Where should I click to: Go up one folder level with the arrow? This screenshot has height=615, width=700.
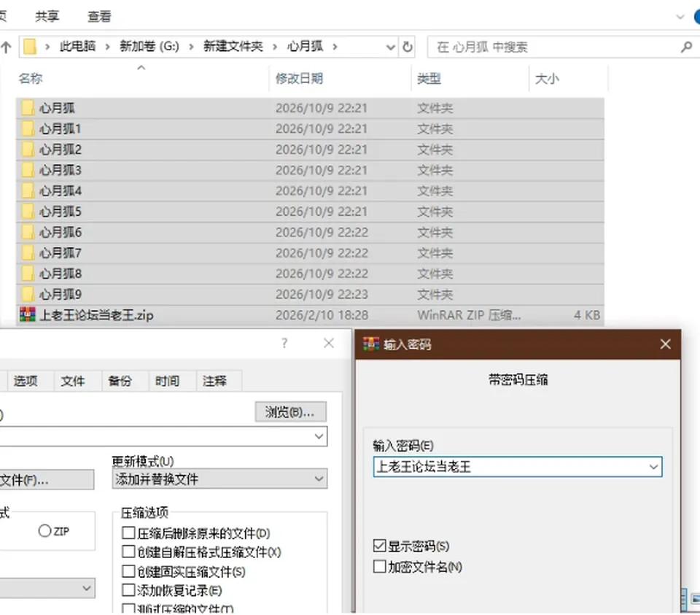[7, 47]
